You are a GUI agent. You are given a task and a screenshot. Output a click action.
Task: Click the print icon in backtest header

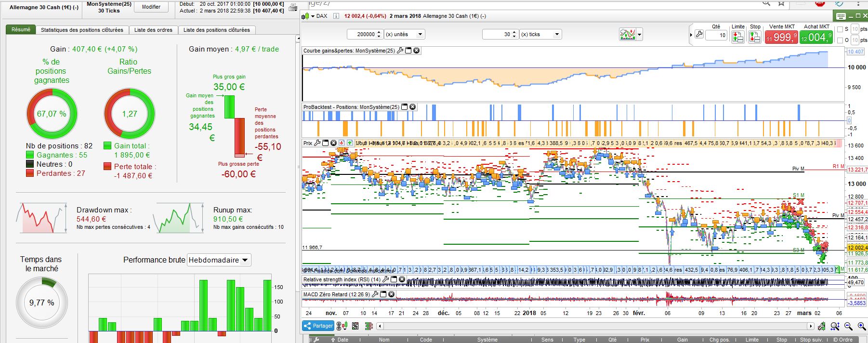pos(292,7)
